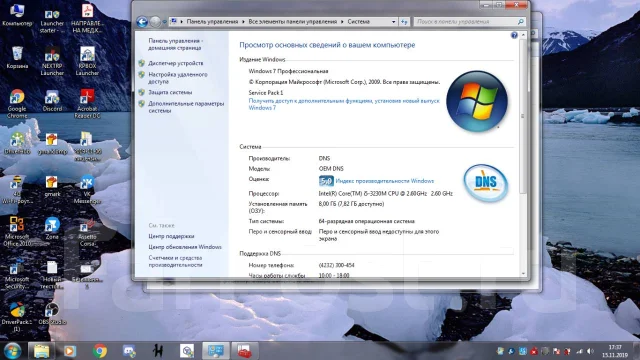This screenshot has width=640, height=360.
Task: Click the refresh button next to the address bar
Action: click(x=404, y=22)
